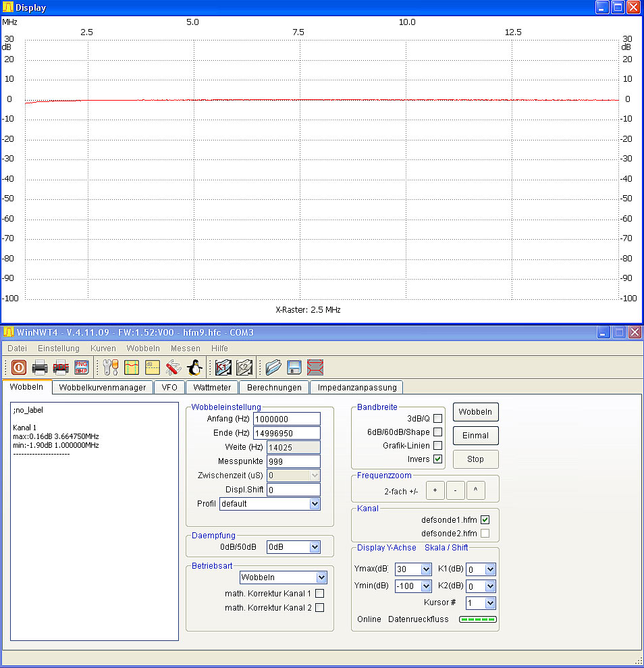
Task: Click the PNG/BMP image export icon
Action: (81, 367)
